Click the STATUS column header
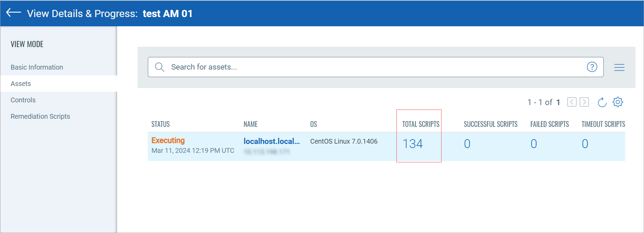Viewport: 644px width, 233px height. (x=160, y=124)
